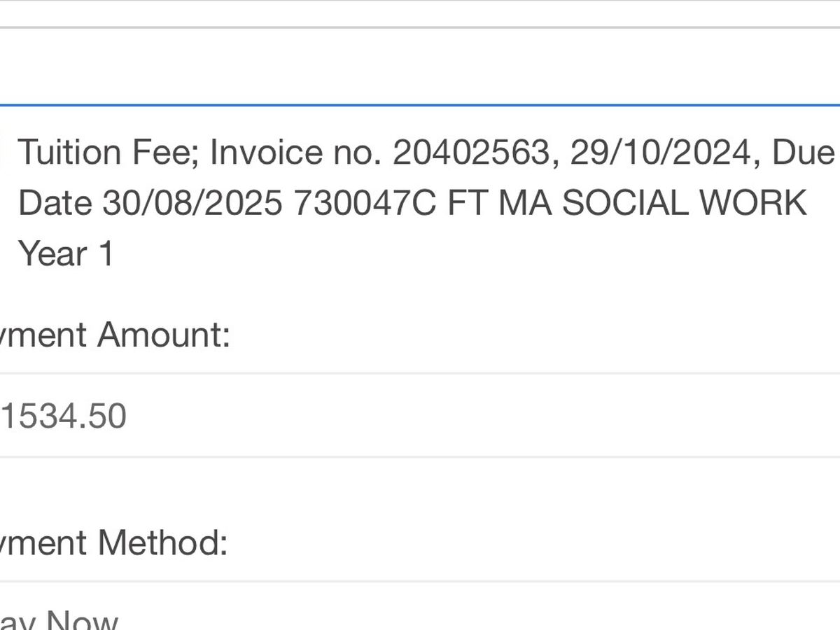Place the cursor after 1534.50 in the amount box

coord(129,416)
